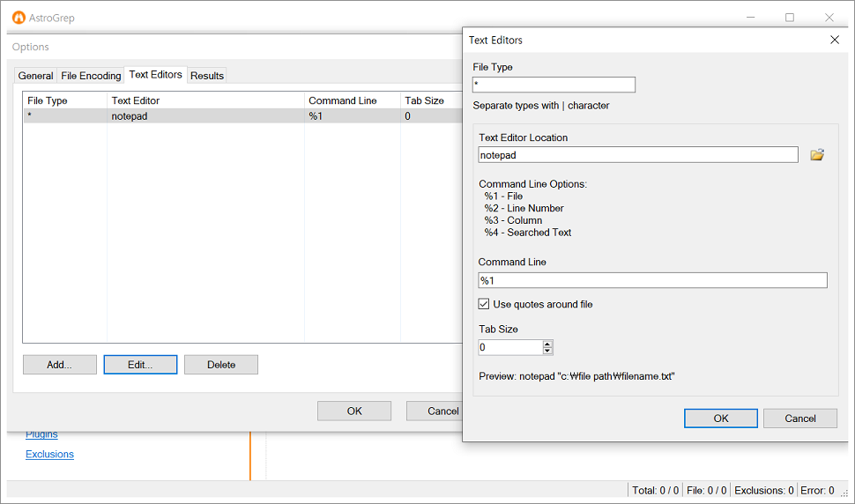The image size is (855, 504).
Task: Cancel the Options dialog
Action: (x=435, y=411)
